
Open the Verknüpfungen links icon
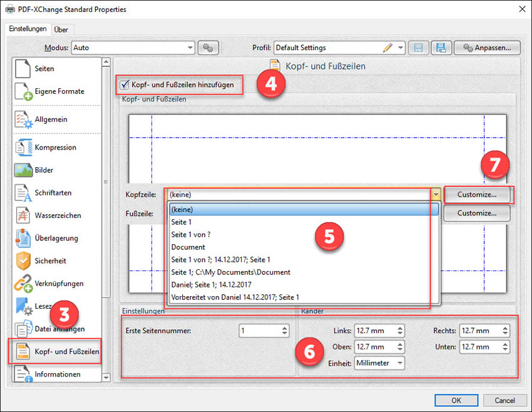(x=23, y=284)
